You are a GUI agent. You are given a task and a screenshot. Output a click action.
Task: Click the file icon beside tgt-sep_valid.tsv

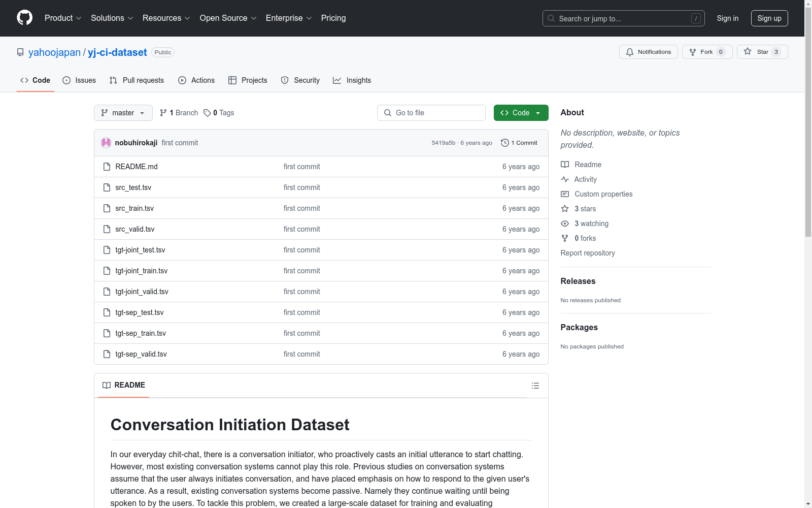pos(107,354)
